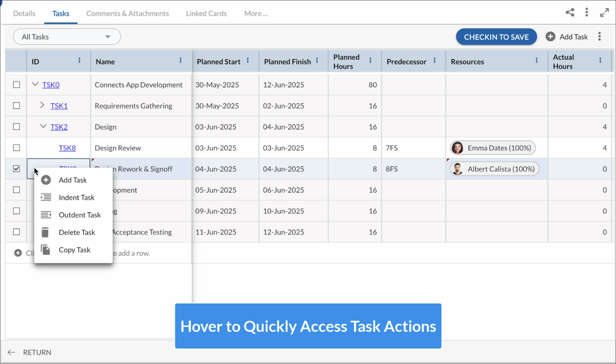
Task: Open the ID column options menu
Action: tap(79, 60)
